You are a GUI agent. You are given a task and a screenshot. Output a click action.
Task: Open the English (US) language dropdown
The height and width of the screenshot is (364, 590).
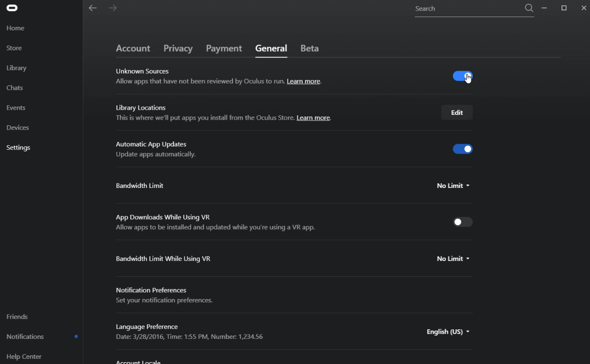[x=448, y=332]
